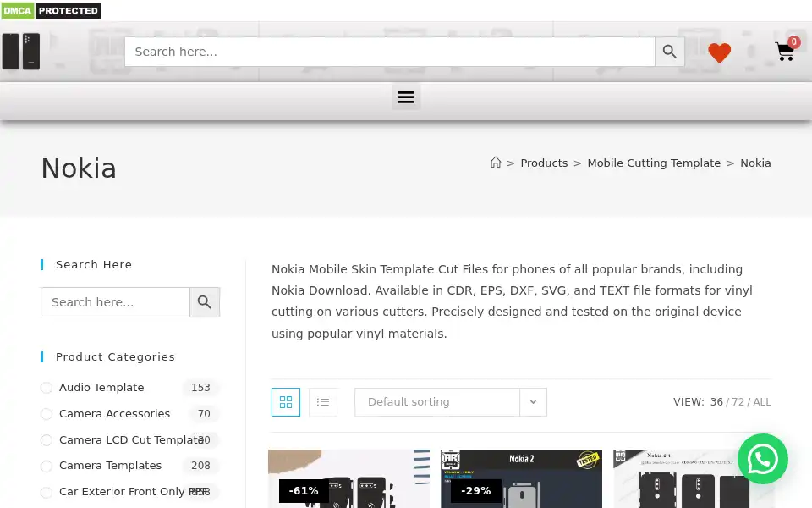Click the header search magnifier button
Viewport: 812px width, 508px height.
670,52
